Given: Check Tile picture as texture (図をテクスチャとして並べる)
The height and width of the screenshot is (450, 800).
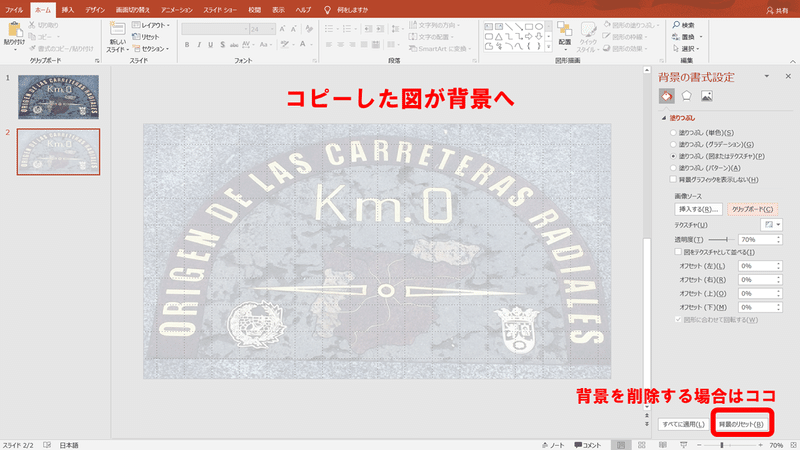Looking at the screenshot, I should coord(678,252).
